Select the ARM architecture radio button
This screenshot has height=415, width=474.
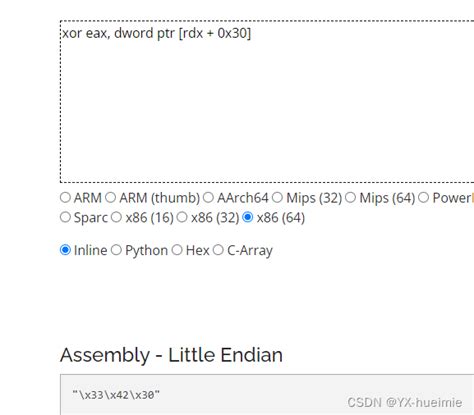point(65,197)
